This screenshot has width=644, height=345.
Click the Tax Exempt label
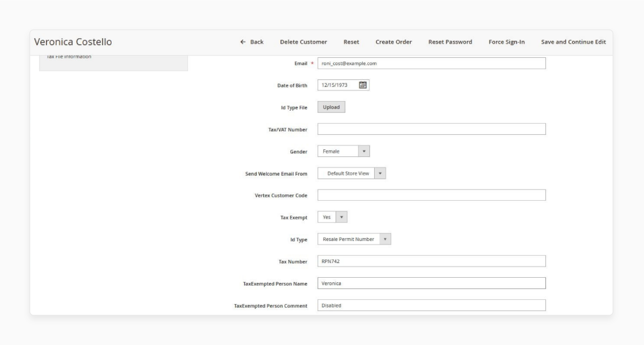click(x=294, y=217)
